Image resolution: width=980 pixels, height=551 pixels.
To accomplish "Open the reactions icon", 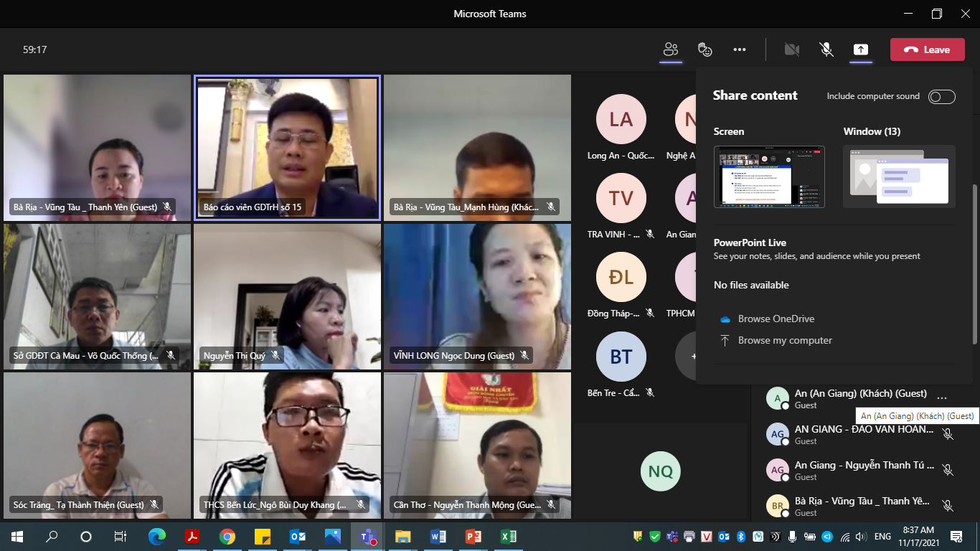I will [x=705, y=49].
